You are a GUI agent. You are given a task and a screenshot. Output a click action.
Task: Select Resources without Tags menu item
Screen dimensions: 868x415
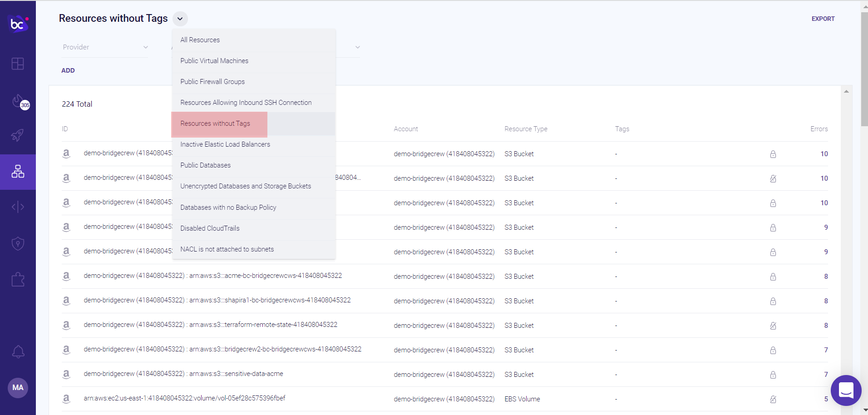pos(254,124)
